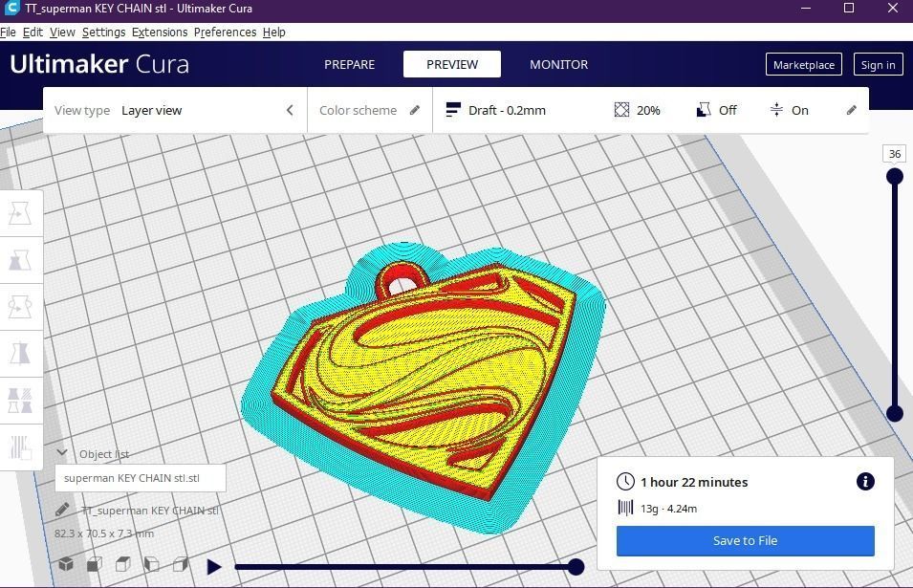Image resolution: width=913 pixels, height=588 pixels.
Task: Switch to right side view icon
Action: coord(181,563)
